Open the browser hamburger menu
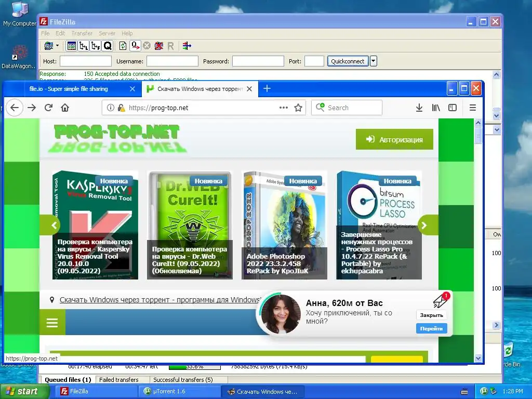The width and height of the screenshot is (532, 399). coord(473,108)
